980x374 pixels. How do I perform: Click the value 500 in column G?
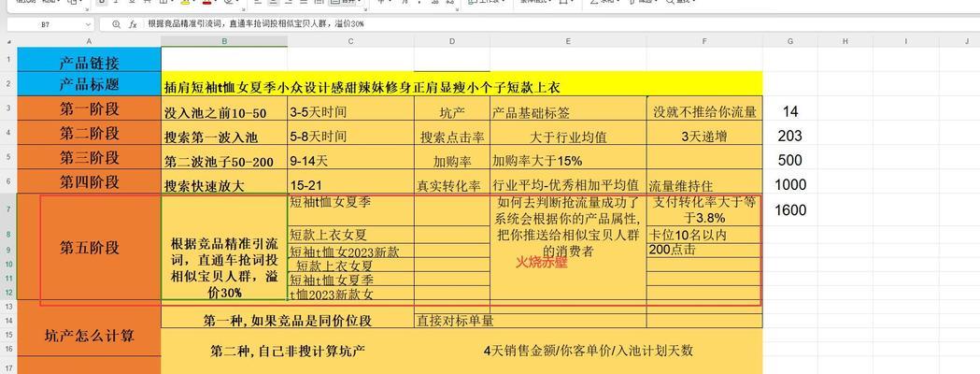click(x=790, y=160)
